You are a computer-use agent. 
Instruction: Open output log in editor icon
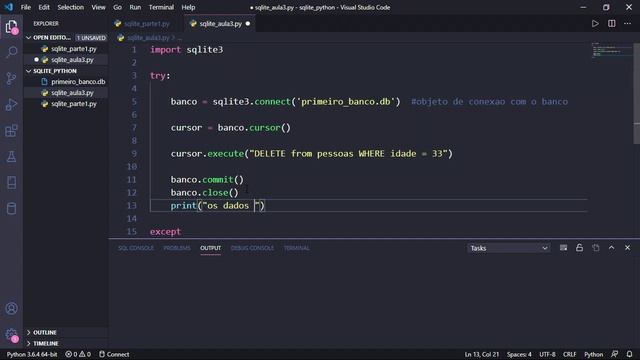pos(596,248)
